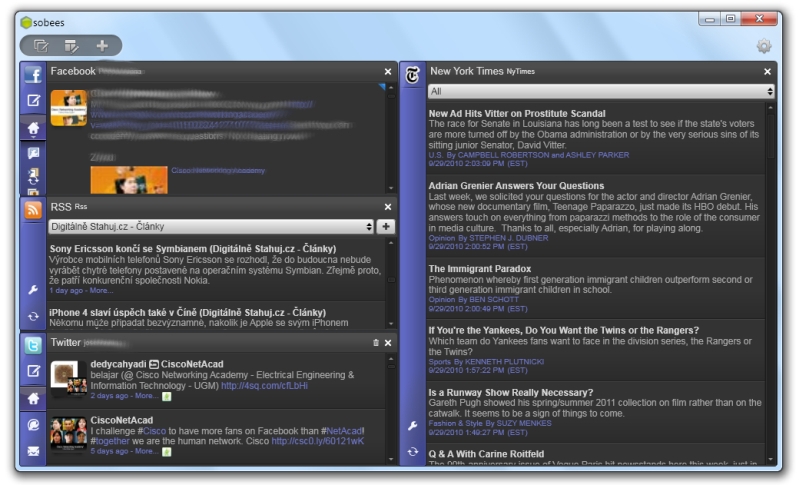Compose a new Facebook status
Image resolution: width=800 pixels, height=485 pixels.
pyautogui.click(x=33, y=100)
